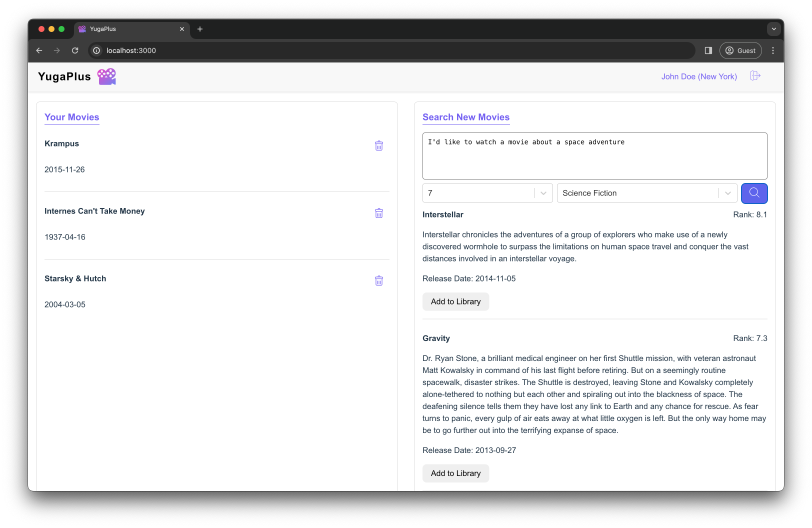Image resolution: width=812 pixels, height=528 pixels.
Task: Click the logout icon next to John Doe
Action: tap(755, 76)
